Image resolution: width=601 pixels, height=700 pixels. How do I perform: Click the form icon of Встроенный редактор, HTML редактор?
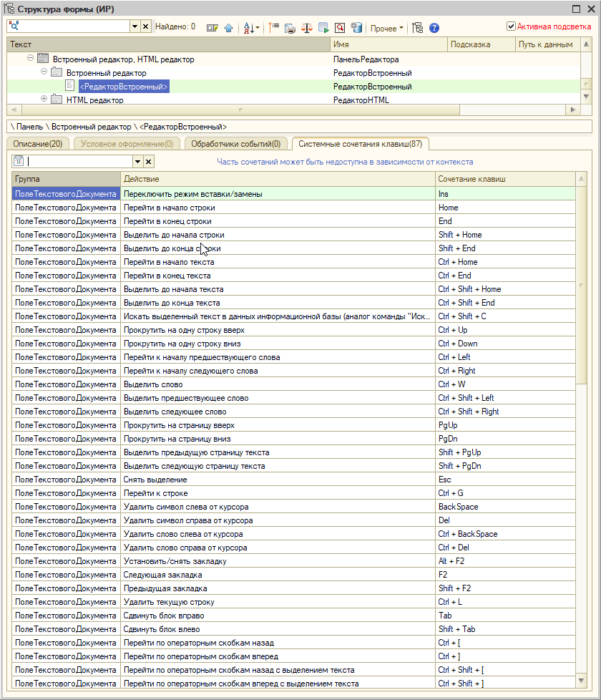pos(43,59)
